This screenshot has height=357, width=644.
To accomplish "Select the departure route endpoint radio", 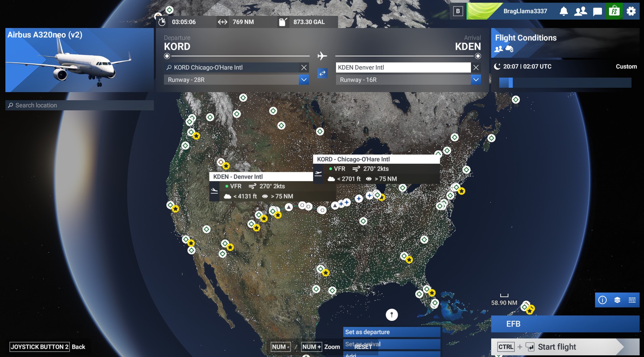I will tap(167, 56).
